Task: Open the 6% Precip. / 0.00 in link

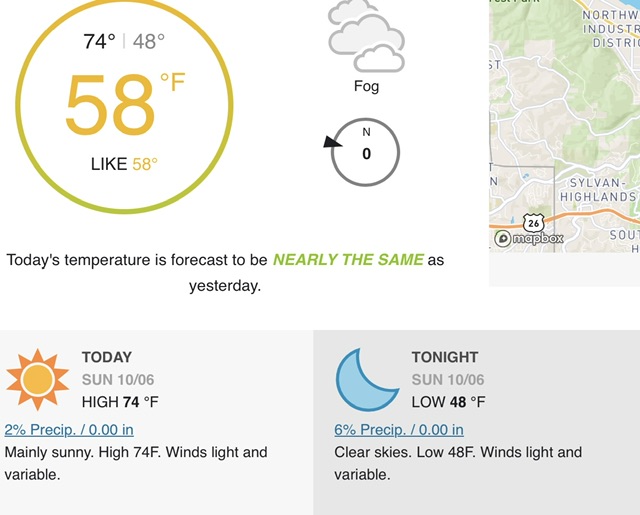Action: (x=399, y=430)
